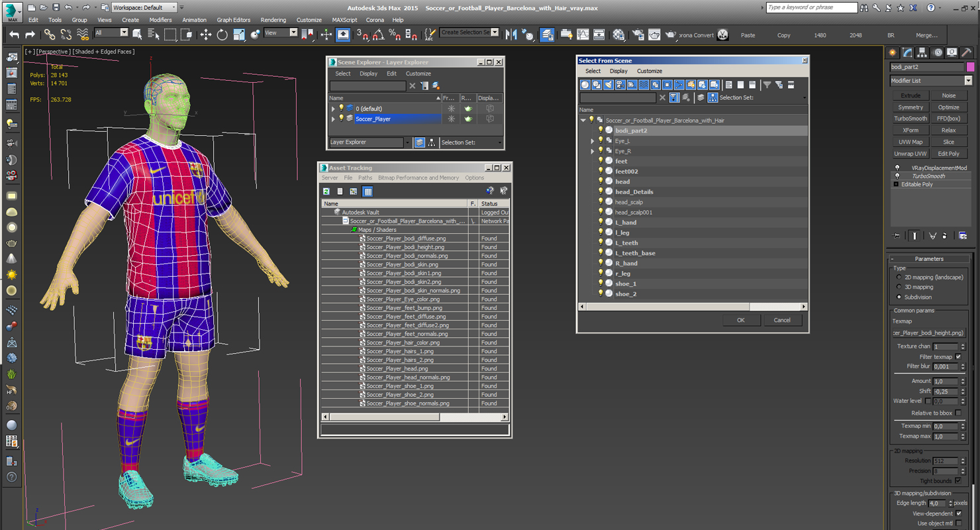The image size is (980, 530).
Task: Click the Amount spinner arrows
Action: pos(963,381)
